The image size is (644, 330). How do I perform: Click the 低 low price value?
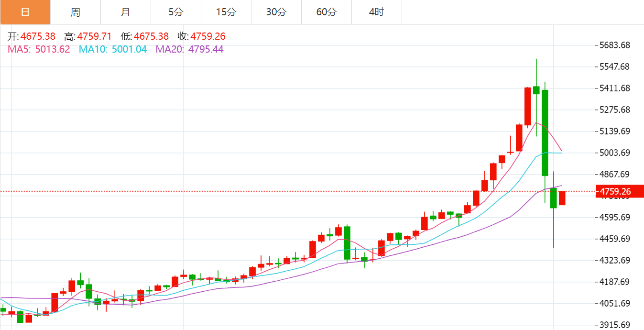tap(151, 36)
